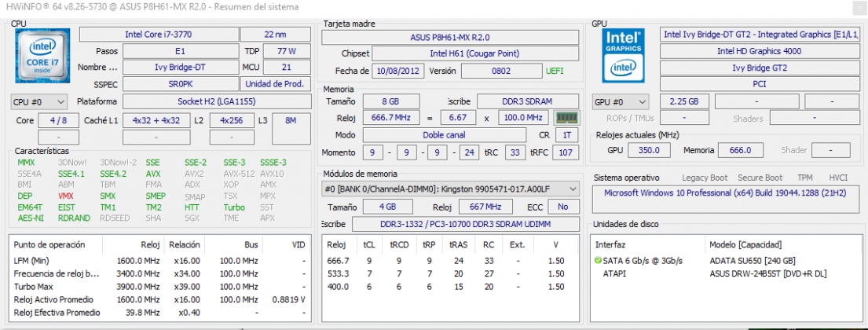Click the Legacy Boot indicator
Viewport: 868px width, 330px height.
[x=705, y=178]
